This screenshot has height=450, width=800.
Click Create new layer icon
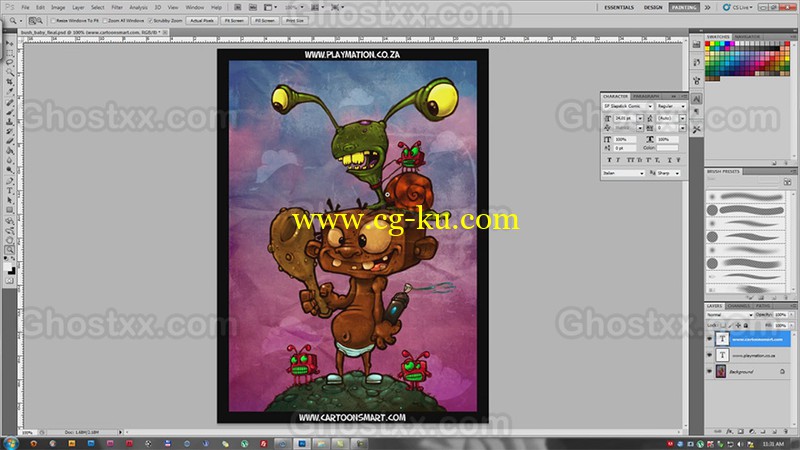[x=774, y=432]
